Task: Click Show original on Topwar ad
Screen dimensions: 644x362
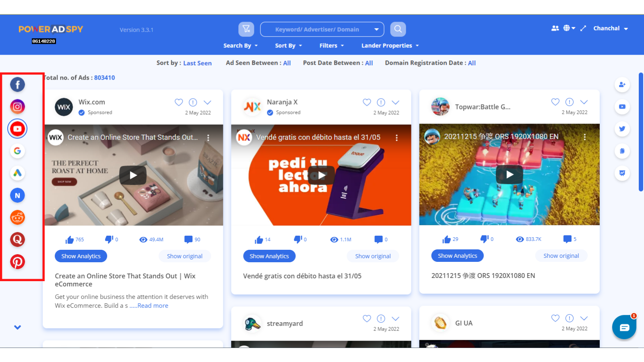Action: (561, 256)
